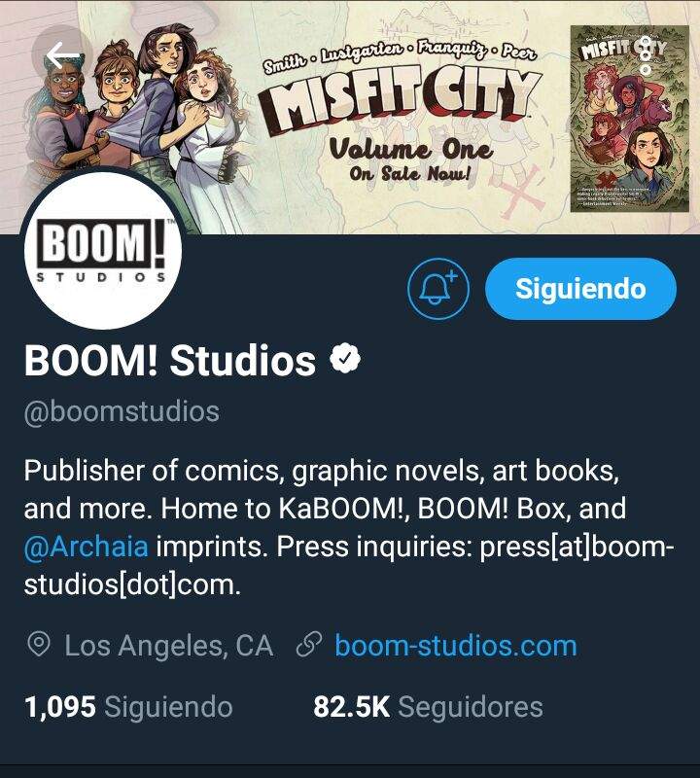Tap the link chain icon

pos(308,645)
